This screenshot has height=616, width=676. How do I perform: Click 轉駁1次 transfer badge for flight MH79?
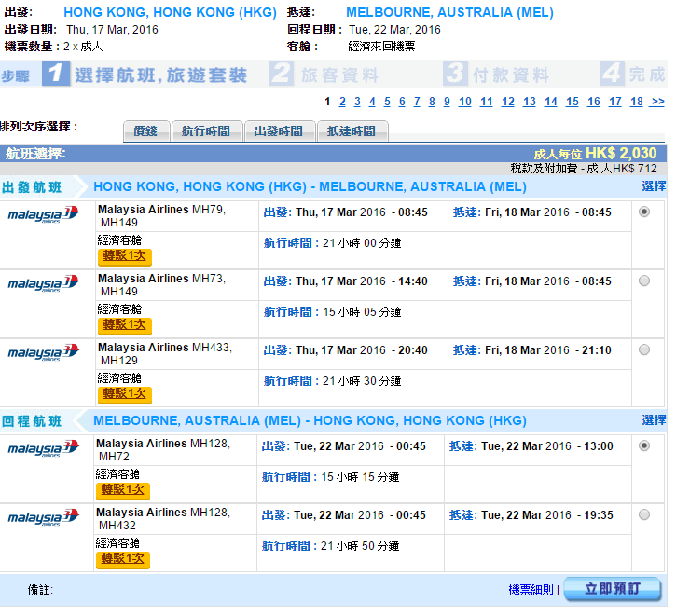pos(124,255)
